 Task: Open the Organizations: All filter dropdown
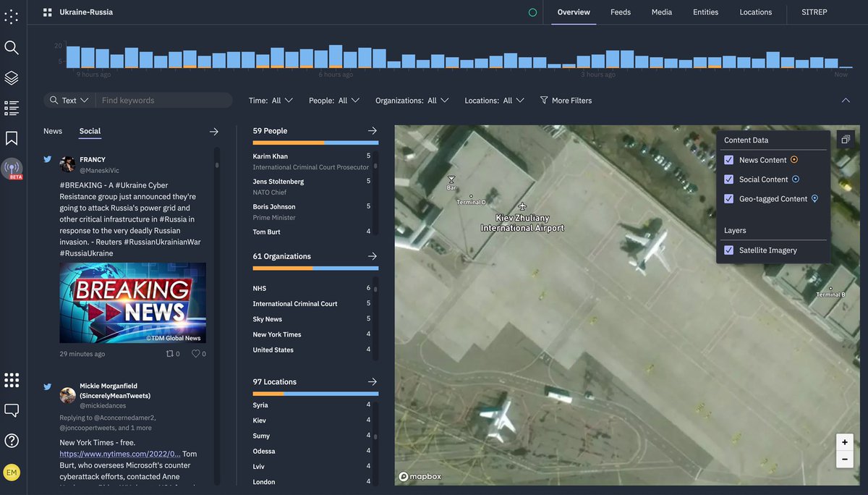(x=412, y=101)
